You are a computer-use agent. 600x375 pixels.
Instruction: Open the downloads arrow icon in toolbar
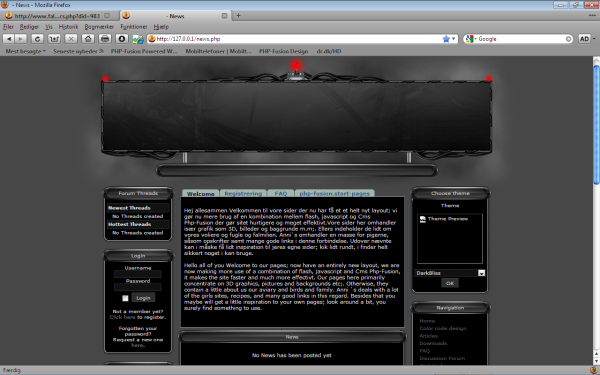point(122,39)
